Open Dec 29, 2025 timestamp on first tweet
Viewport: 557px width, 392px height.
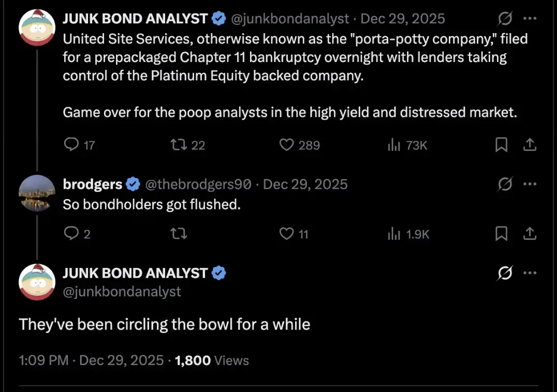tap(402, 19)
